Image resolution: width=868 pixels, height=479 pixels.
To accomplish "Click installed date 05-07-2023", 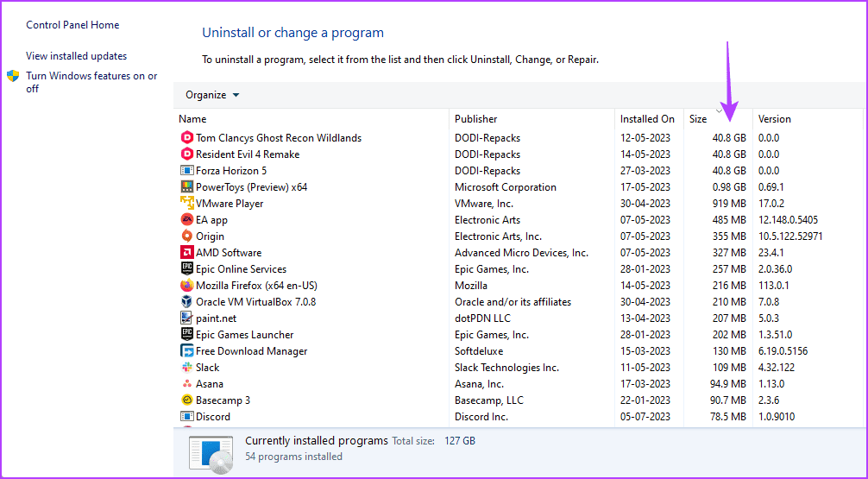I will coord(645,416).
